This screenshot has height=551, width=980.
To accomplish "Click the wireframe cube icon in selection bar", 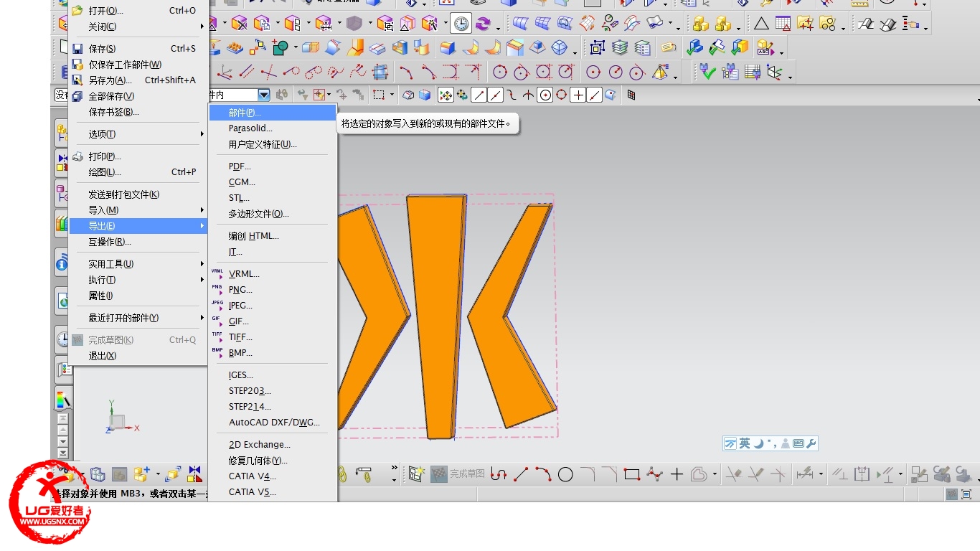I will point(408,95).
